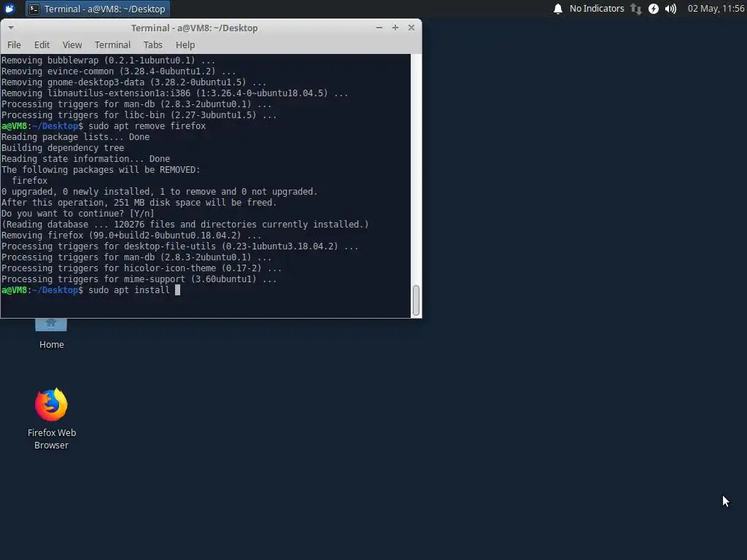Open the terminal window menu arrow

point(10,28)
